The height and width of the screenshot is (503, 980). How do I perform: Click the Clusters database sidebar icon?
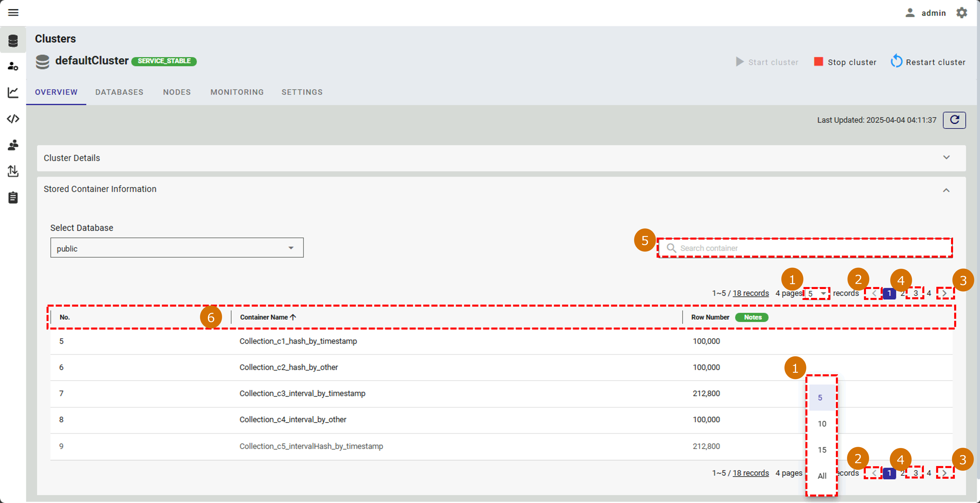[x=13, y=40]
